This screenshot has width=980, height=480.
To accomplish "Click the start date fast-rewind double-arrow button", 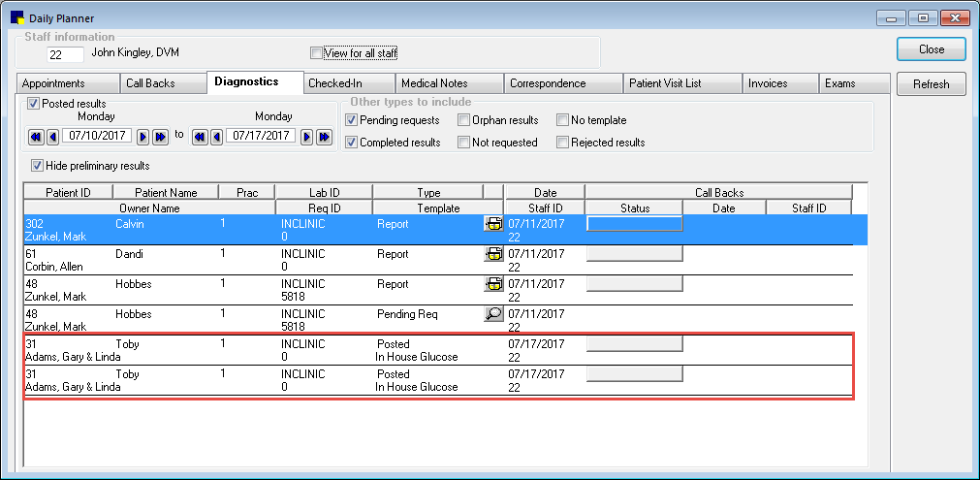I will (36, 137).
